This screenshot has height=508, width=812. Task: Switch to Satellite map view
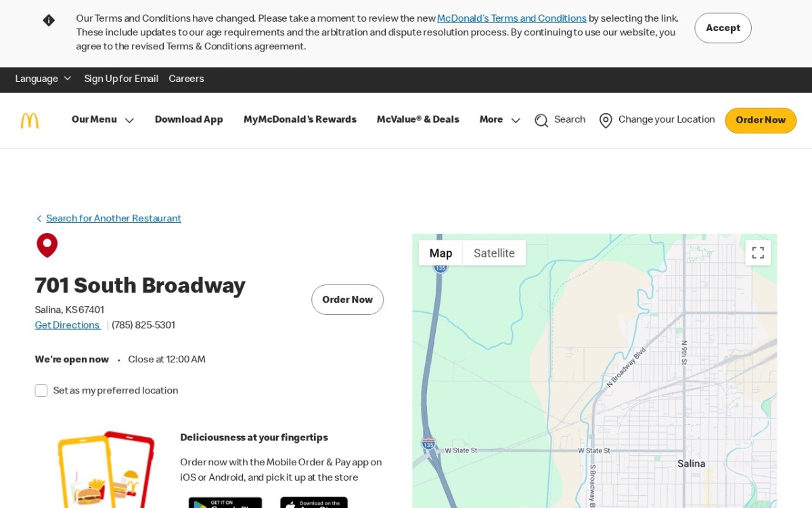(x=494, y=253)
